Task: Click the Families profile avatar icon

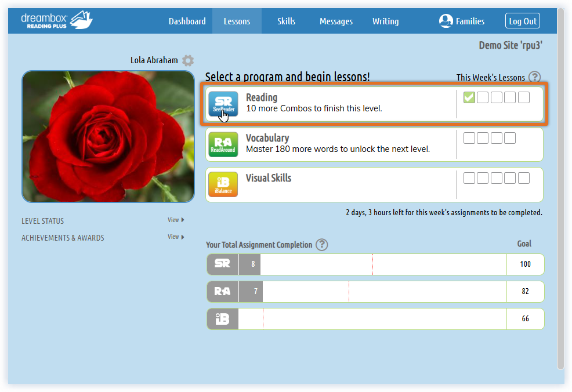Action: (x=446, y=21)
